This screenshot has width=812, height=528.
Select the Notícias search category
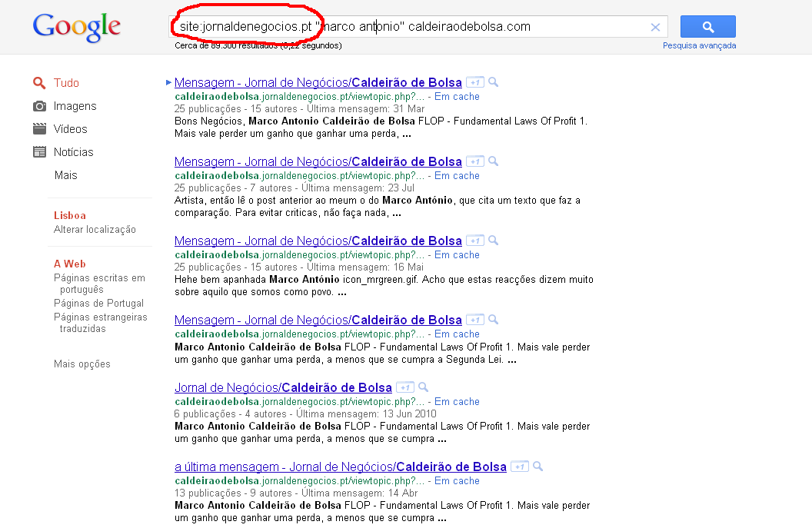tap(74, 152)
